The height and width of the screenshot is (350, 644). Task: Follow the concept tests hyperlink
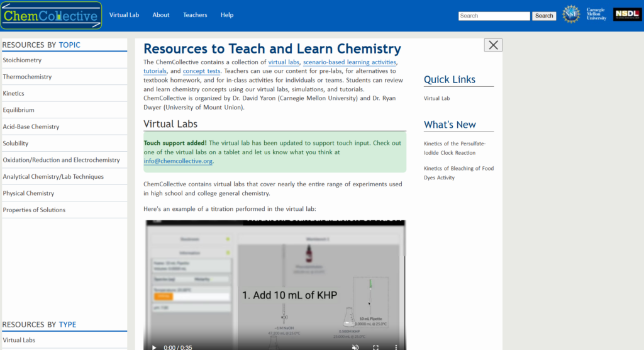pos(201,71)
